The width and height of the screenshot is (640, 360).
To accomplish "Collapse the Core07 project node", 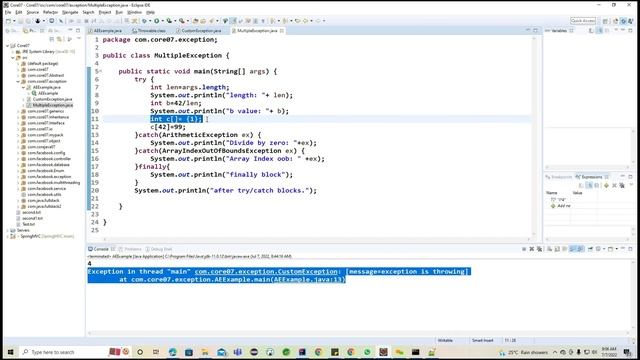I will click(x=8, y=46).
